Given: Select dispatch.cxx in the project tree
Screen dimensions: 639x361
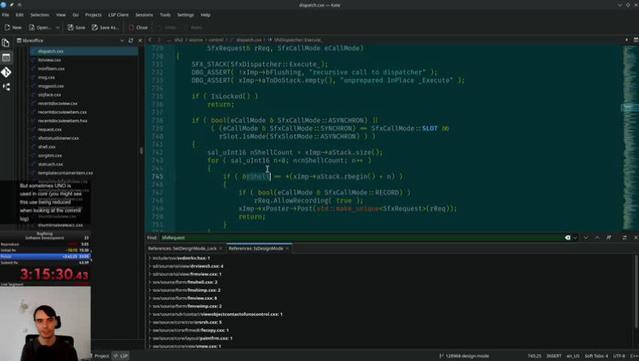Looking at the screenshot, I should coord(84,51).
